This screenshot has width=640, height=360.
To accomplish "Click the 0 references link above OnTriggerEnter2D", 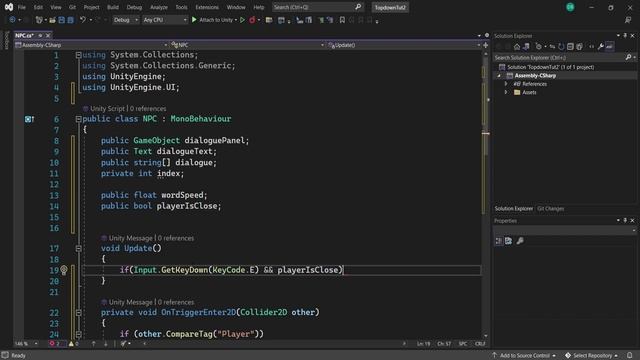I will point(176,302).
